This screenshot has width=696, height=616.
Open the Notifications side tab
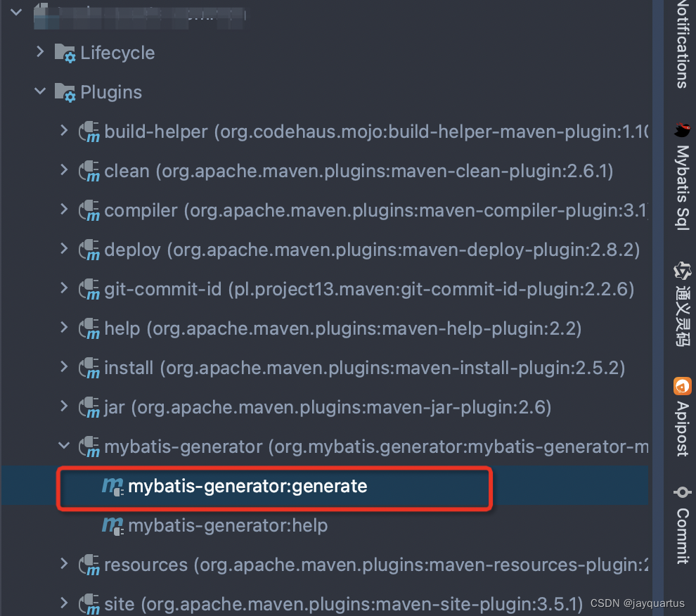682,44
